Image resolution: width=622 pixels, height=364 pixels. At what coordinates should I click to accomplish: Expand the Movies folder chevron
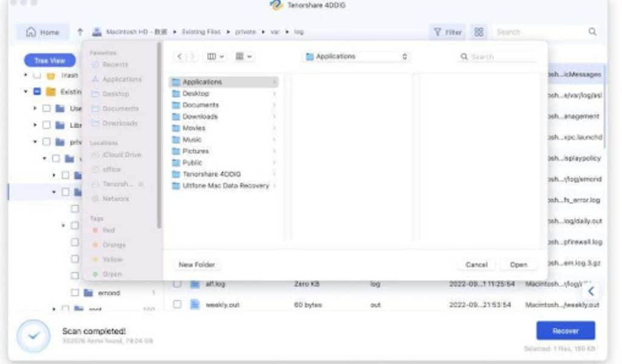[275, 128]
